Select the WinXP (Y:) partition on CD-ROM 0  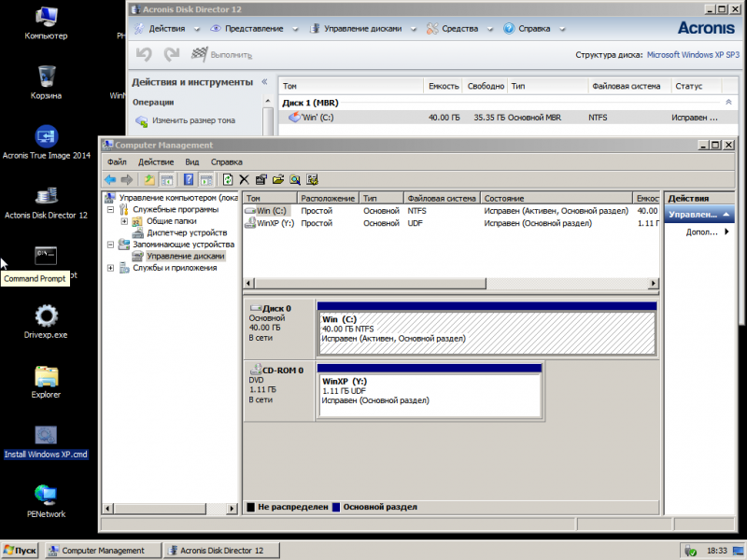430,391
